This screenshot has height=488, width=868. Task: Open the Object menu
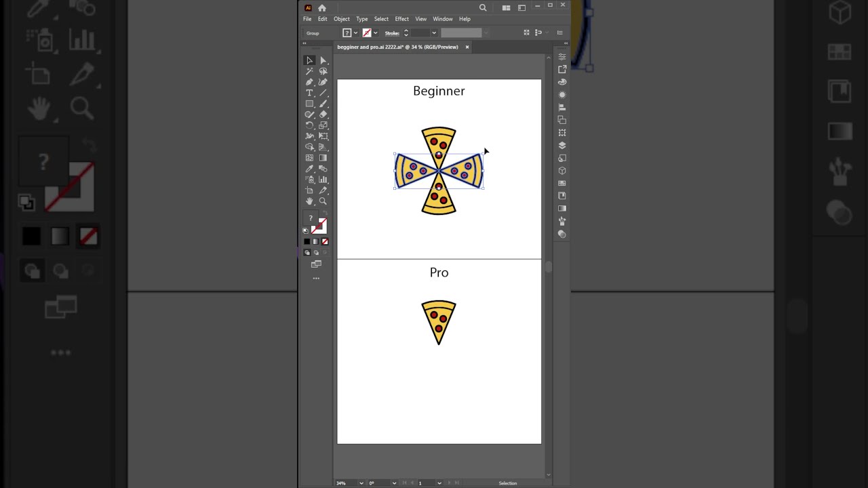pos(342,19)
